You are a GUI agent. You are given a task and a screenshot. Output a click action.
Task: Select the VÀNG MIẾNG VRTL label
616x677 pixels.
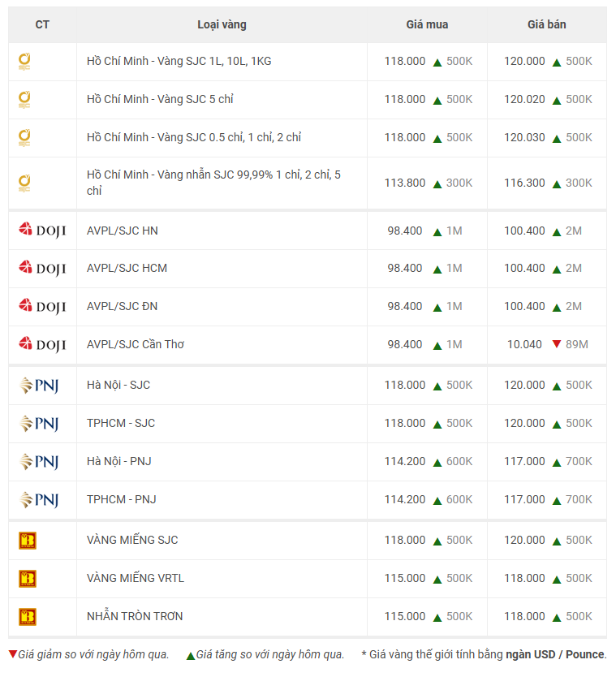135,578
